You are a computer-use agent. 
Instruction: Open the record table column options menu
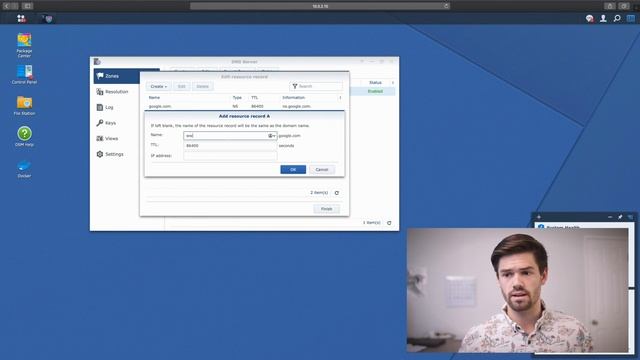(340, 98)
